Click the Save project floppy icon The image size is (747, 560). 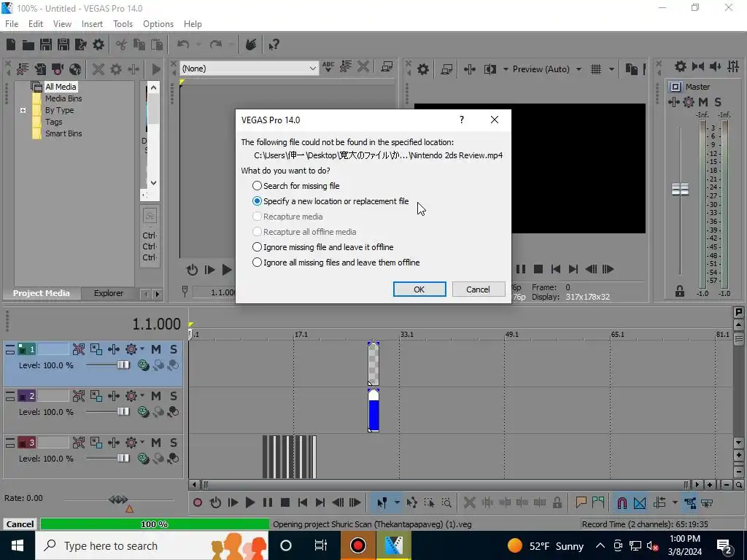pos(46,44)
